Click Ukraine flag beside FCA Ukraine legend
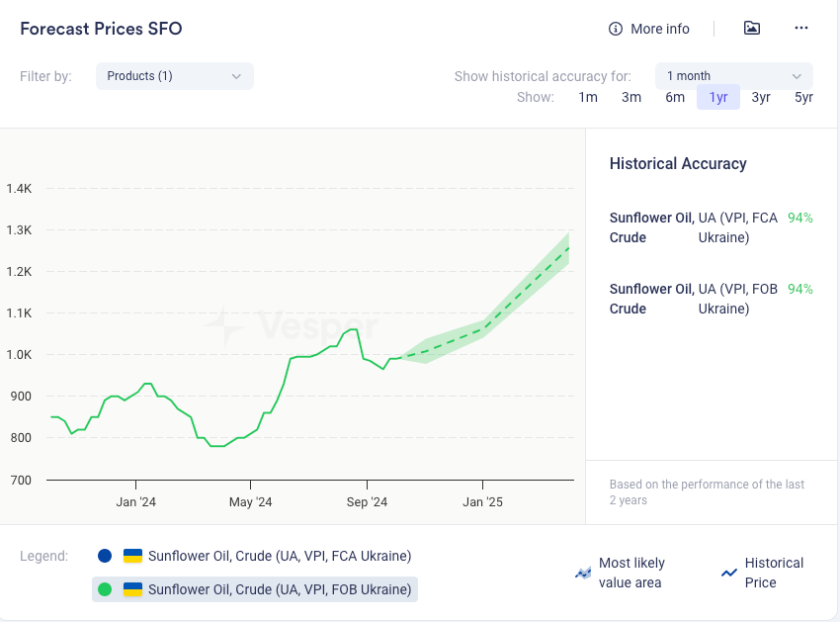840x622 pixels. 132,556
